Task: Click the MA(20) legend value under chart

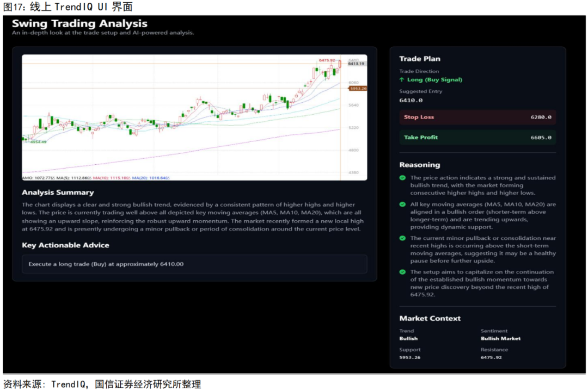Action: (151, 178)
